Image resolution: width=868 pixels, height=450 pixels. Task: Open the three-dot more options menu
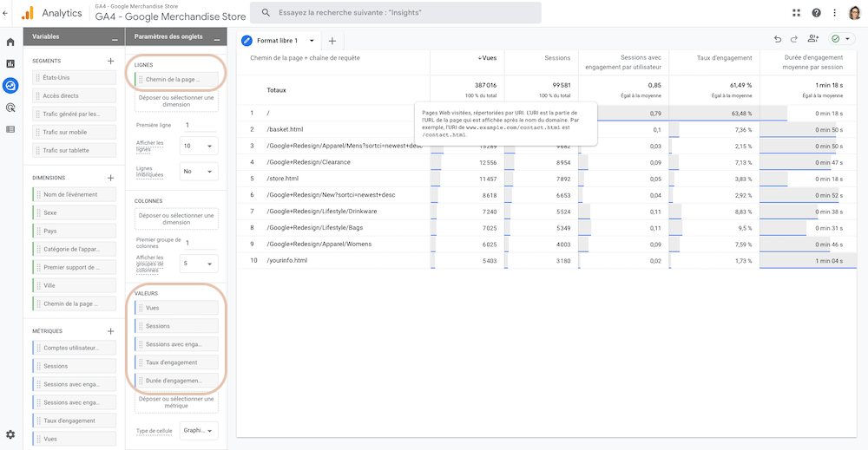(x=834, y=13)
